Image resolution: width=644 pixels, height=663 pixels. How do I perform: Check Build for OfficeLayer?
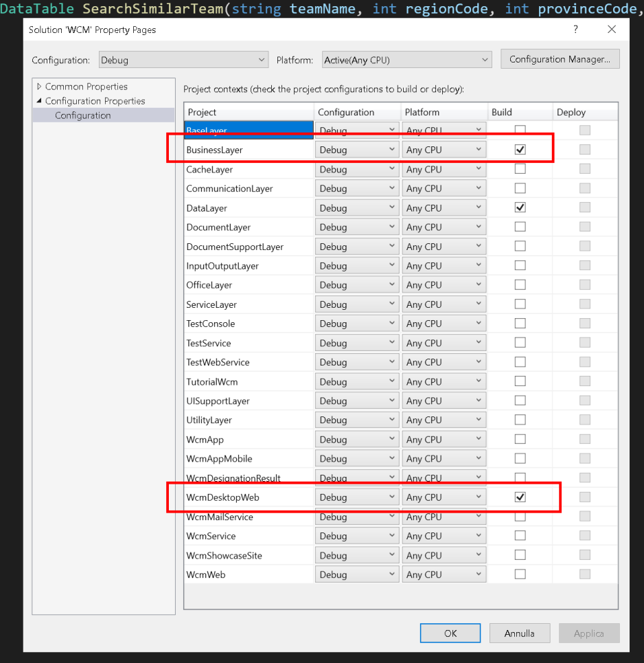(520, 284)
